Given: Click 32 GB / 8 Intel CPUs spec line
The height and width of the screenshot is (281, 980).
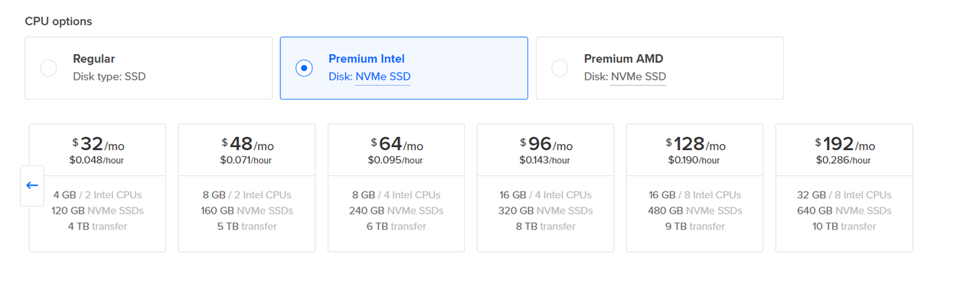Looking at the screenshot, I should pyautogui.click(x=844, y=195).
